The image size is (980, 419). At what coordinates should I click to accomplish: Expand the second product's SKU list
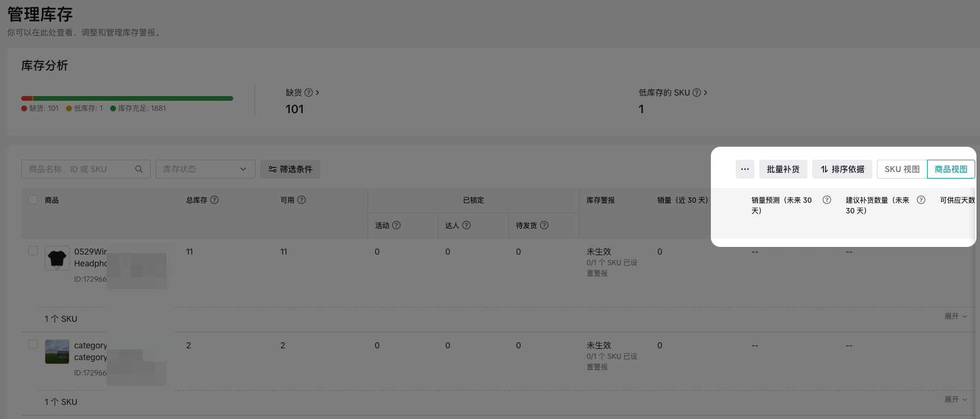pos(955,400)
